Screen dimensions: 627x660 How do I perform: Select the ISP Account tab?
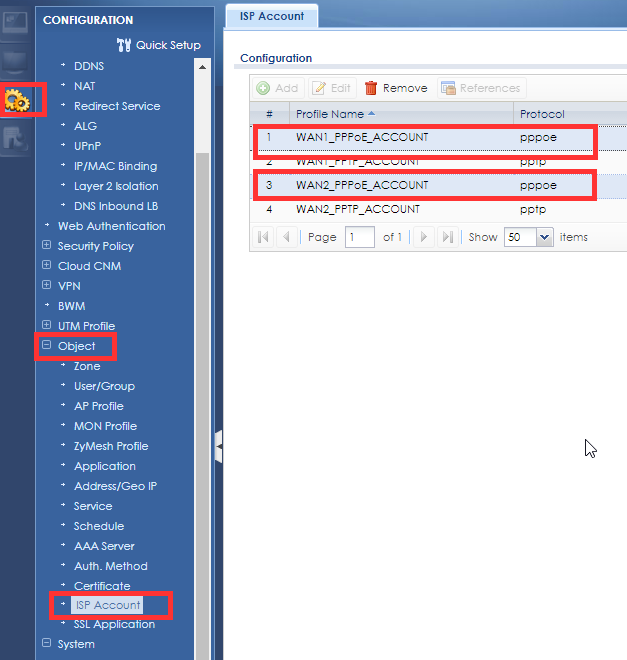pos(271,16)
